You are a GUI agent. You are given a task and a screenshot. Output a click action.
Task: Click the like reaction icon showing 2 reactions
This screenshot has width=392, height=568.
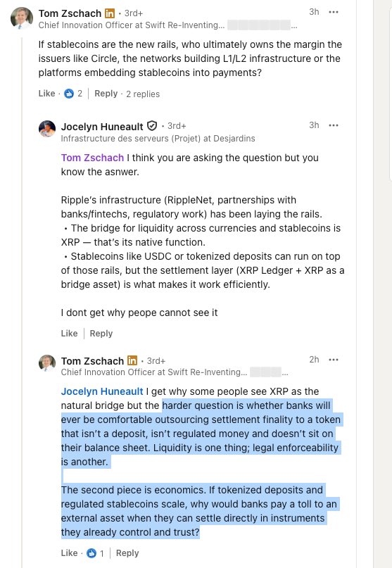pos(69,94)
